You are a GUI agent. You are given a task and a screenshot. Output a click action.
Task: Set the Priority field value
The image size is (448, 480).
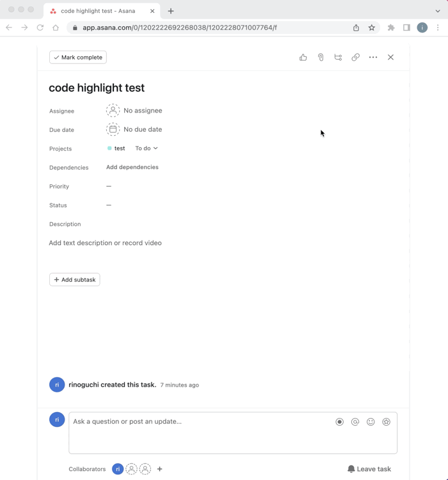pos(109,186)
